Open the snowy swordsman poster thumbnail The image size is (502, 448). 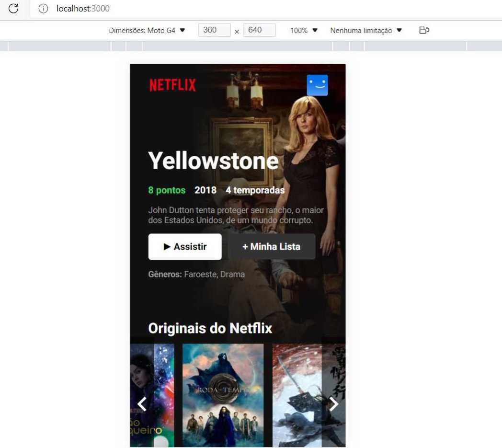click(x=308, y=395)
